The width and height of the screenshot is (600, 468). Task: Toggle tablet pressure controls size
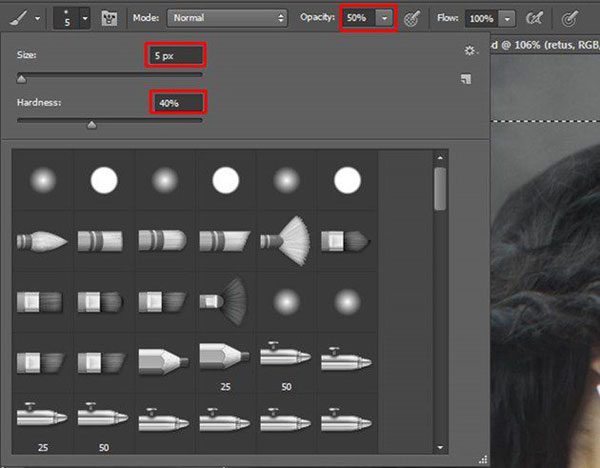click(x=570, y=18)
